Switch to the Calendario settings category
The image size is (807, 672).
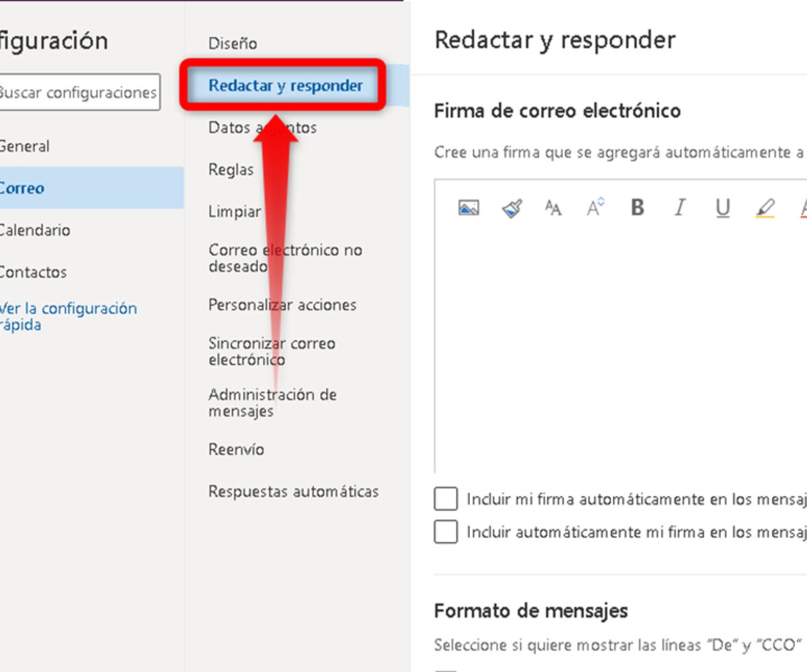pyautogui.click(x=33, y=230)
